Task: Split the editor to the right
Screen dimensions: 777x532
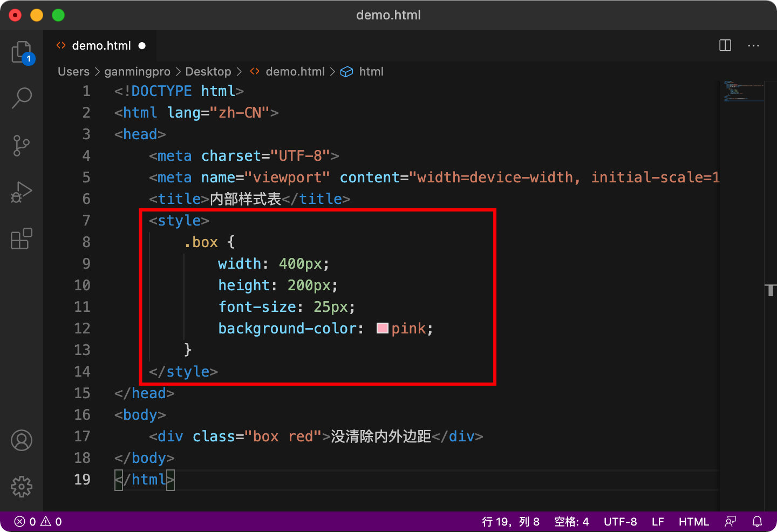Action: 725,46
